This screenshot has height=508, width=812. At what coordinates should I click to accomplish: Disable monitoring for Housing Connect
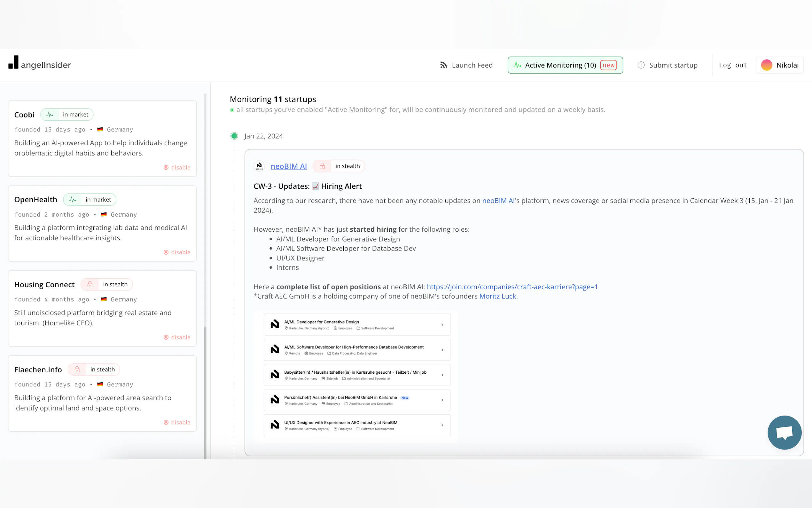click(177, 337)
